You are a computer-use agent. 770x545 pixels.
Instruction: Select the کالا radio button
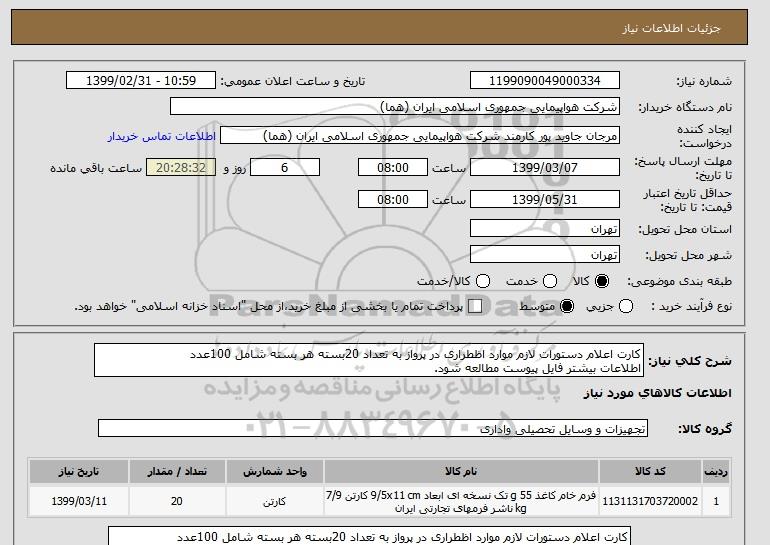pyautogui.click(x=602, y=281)
